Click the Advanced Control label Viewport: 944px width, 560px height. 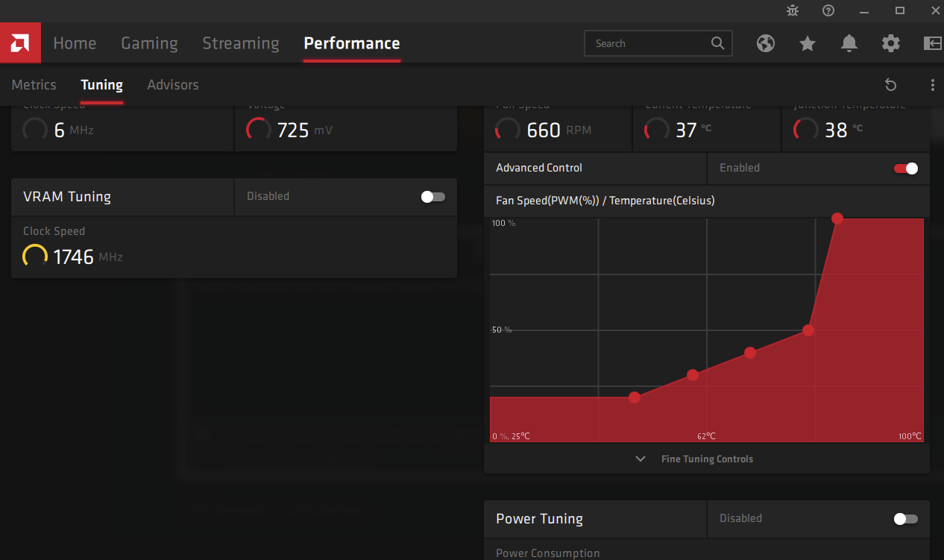click(539, 169)
